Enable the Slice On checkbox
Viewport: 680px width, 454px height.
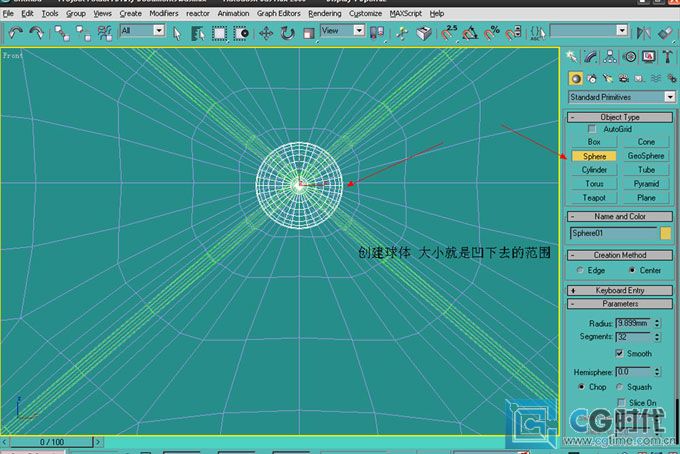click(x=621, y=402)
